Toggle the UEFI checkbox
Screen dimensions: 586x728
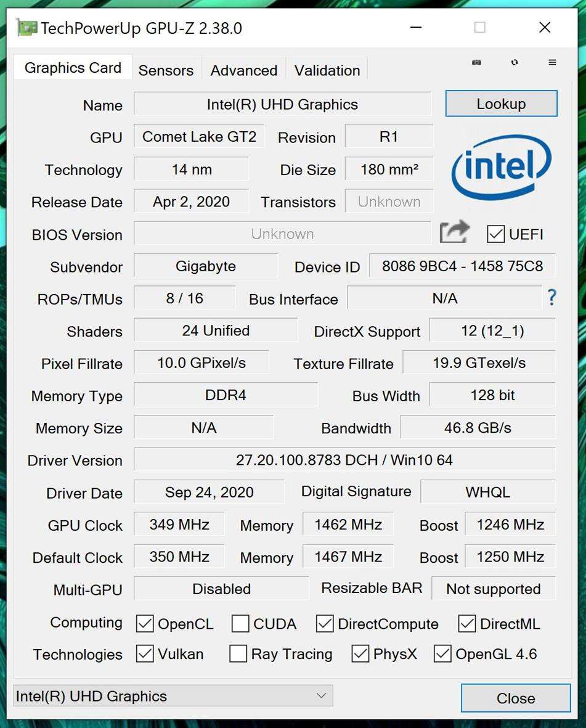click(495, 234)
